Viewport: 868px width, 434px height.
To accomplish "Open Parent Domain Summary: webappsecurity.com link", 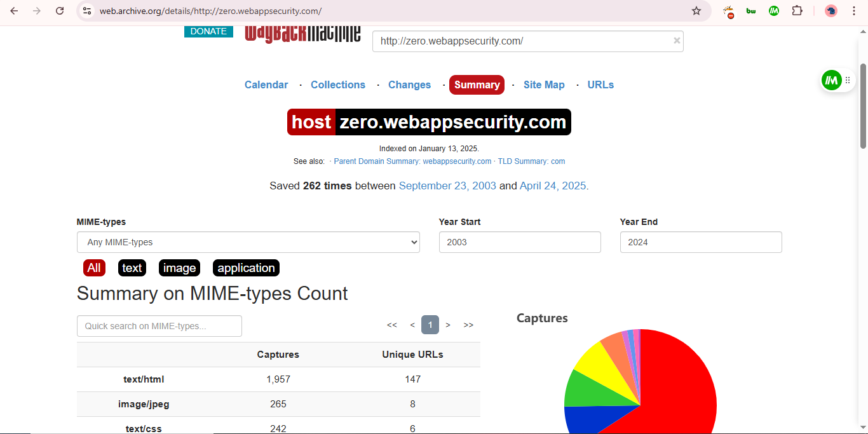I will (412, 161).
